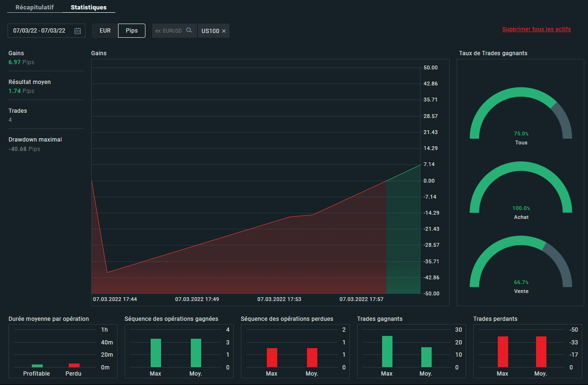Focus the EURUSD asset search field

click(169, 31)
